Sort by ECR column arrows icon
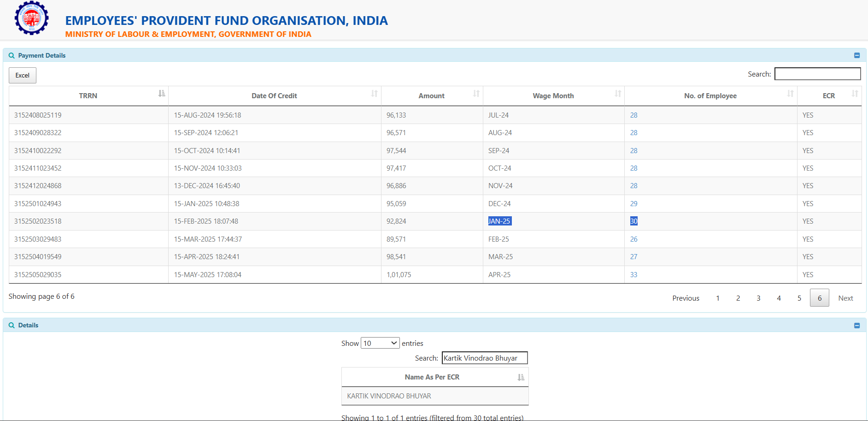868x421 pixels. (855, 94)
